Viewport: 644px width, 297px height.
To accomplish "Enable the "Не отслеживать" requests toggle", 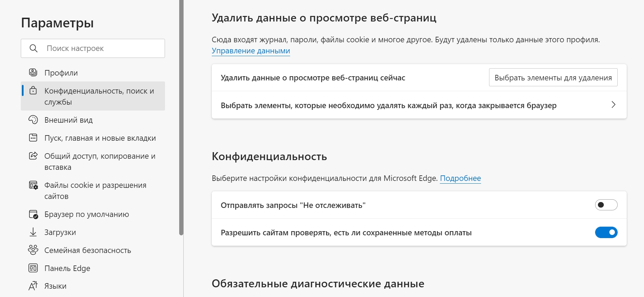I will (x=606, y=205).
